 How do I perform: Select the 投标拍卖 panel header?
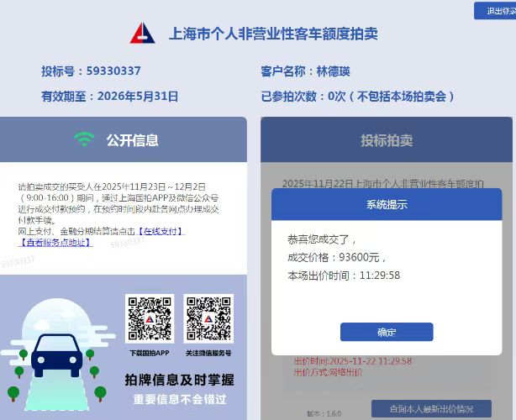tap(387, 139)
